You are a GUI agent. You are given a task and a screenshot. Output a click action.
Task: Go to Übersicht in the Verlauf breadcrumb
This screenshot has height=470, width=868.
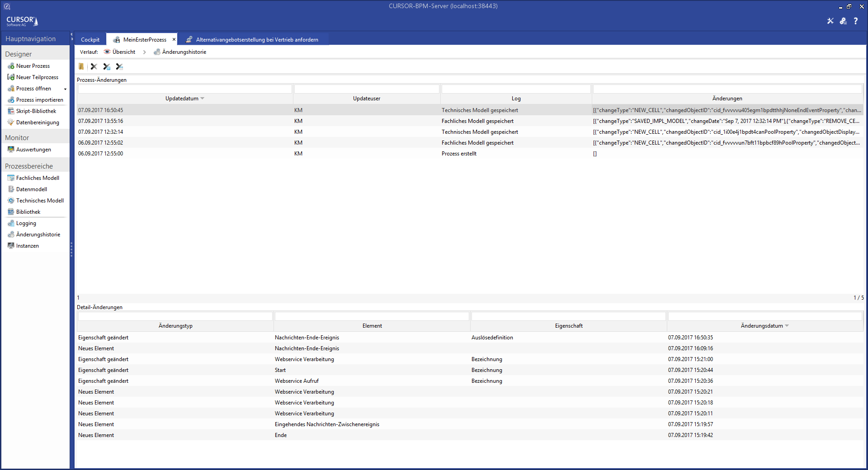[x=123, y=52]
